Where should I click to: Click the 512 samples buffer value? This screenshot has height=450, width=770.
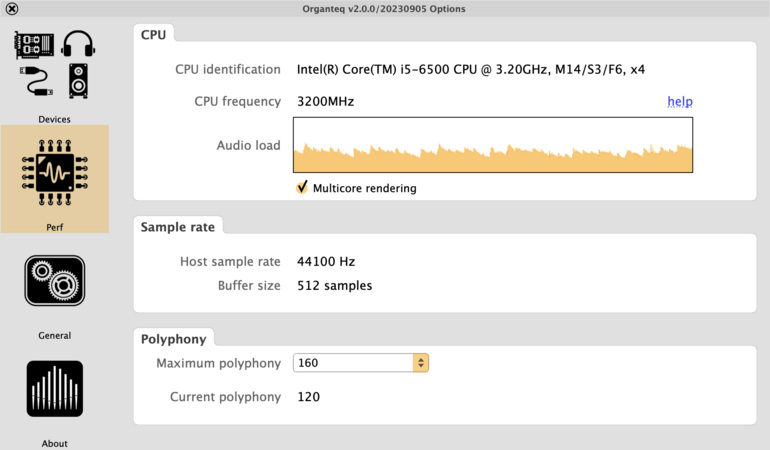pyautogui.click(x=334, y=285)
